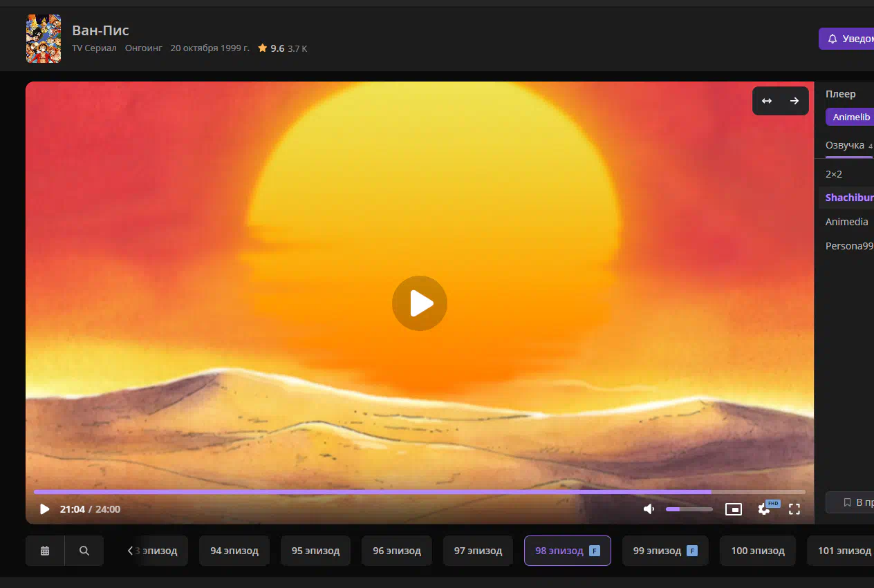
Task: Click the F badge on 98 эпизод
Action: pyautogui.click(x=595, y=551)
